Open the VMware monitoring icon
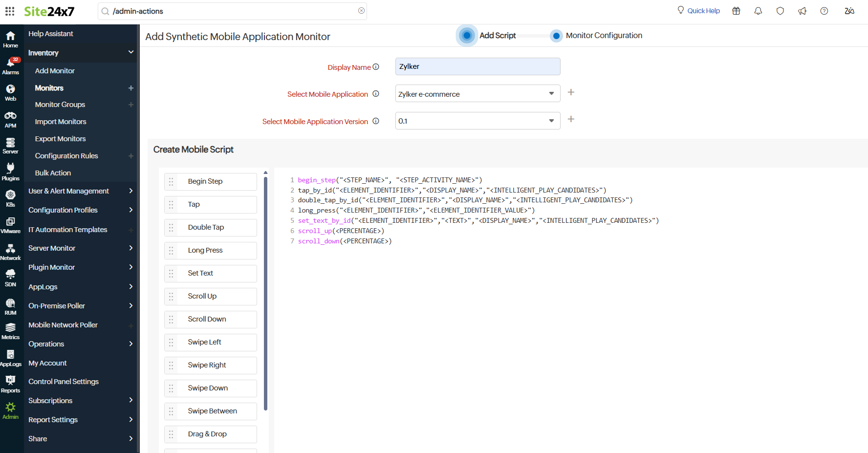The width and height of the screenshot is (868, 453). point(11,222)
